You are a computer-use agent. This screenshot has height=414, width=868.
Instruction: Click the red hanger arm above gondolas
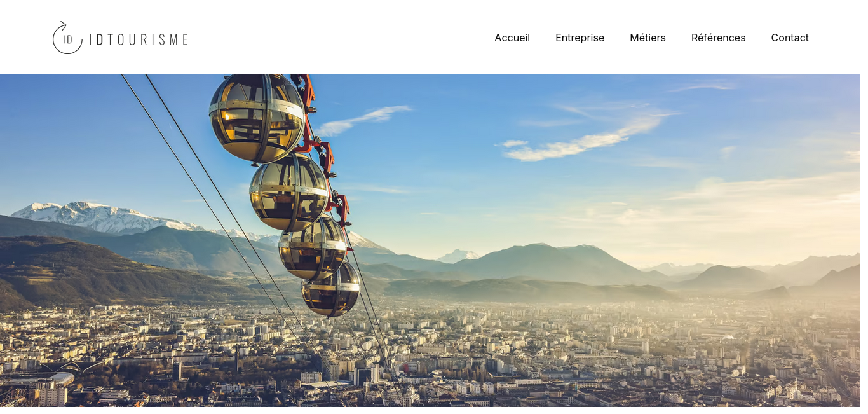coord(305,89)
